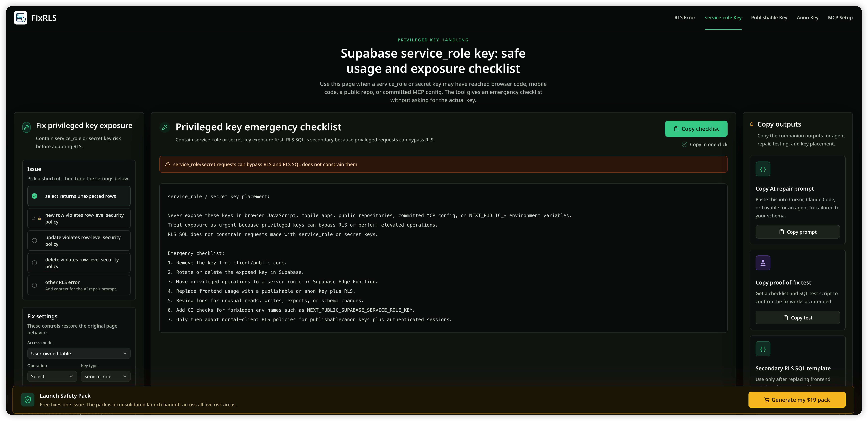The width and height of the screenshot is (868, 421).
Task: Click the braces icon above Copy AI repair prompt
Action: [763, 169]
